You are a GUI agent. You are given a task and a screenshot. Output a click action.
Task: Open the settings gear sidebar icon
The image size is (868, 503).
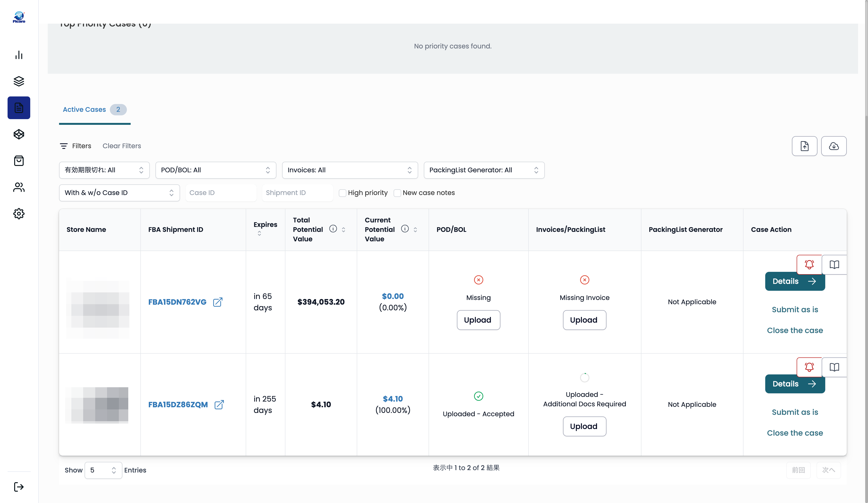click(19, 214)
